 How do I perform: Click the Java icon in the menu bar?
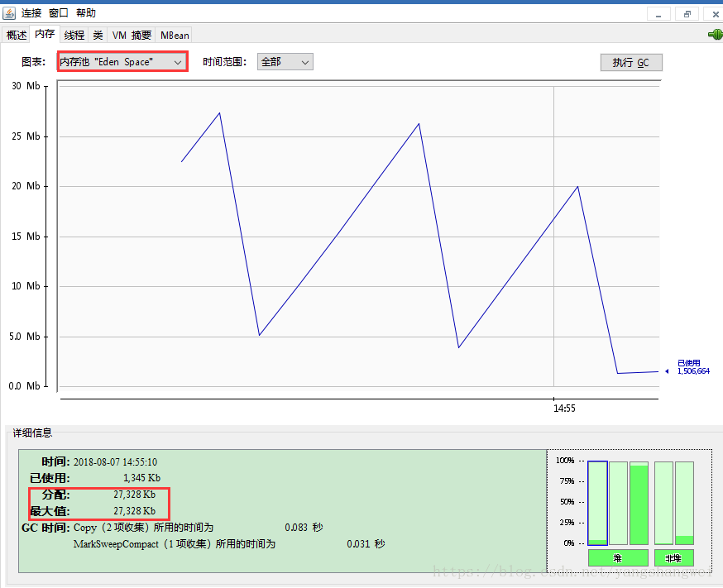(9, 13)
